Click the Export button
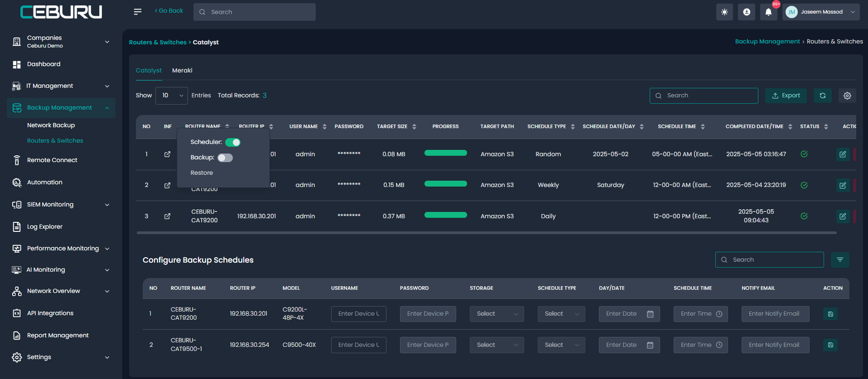The height and width of the screenshot is (379, 868). tap(786, 96)
